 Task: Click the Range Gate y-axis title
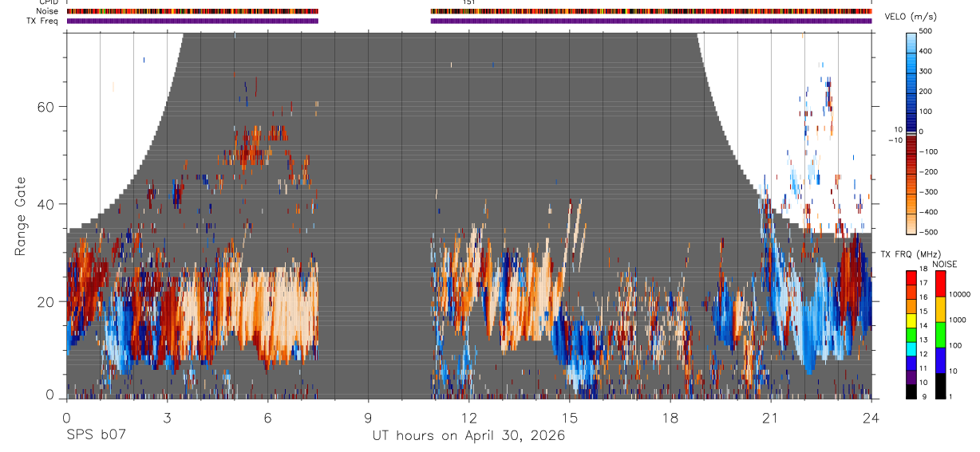pyautogui.click(x=20, y=216)
